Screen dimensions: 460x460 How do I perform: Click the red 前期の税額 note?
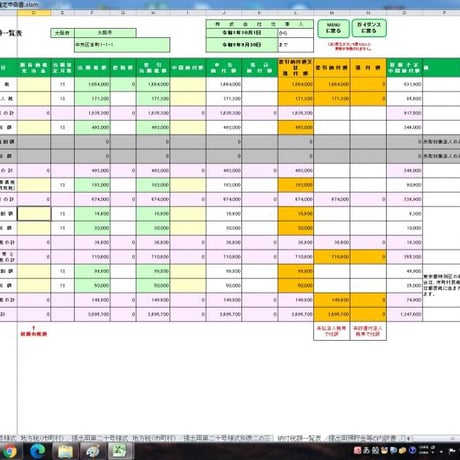coord(34,334)
